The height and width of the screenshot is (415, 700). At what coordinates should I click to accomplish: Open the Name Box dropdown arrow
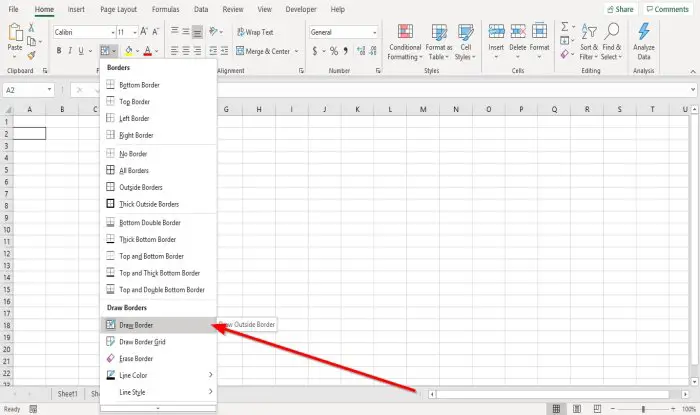click(x=49, y=90)
